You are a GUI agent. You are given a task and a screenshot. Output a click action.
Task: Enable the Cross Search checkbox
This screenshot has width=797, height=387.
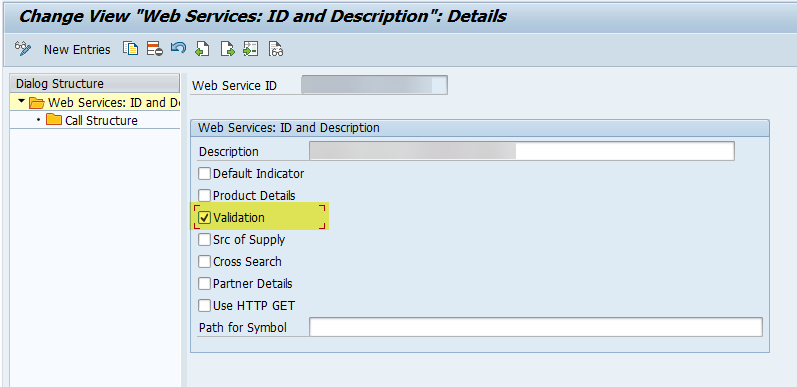point(204,261)
